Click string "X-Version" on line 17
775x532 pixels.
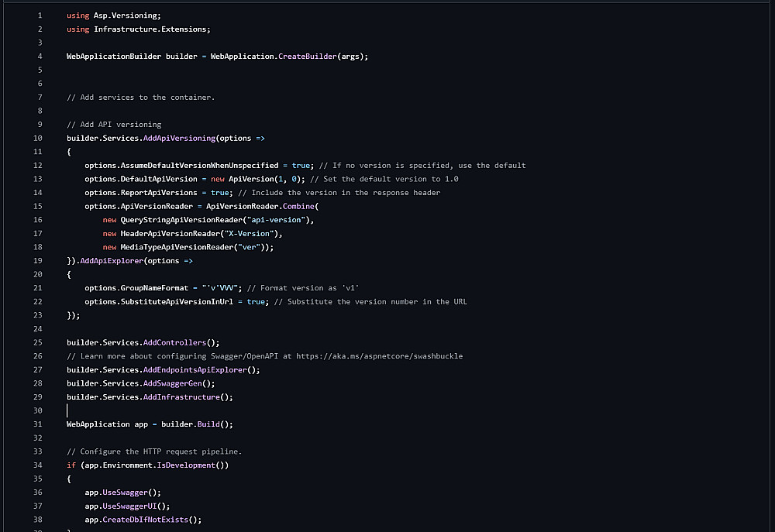[249, 233]
